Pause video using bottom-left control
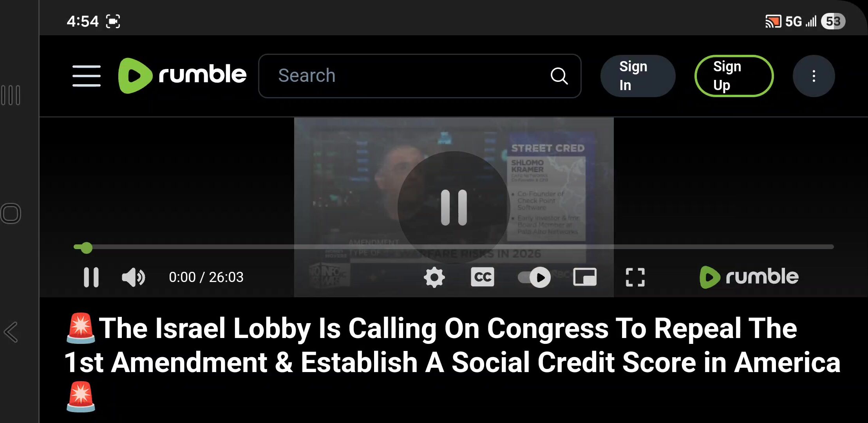This screenshot has width=868, height=423. (91, 277)
